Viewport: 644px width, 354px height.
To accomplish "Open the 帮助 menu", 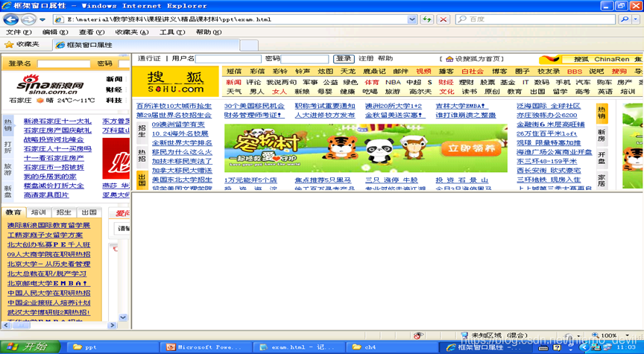I will 209,32.
